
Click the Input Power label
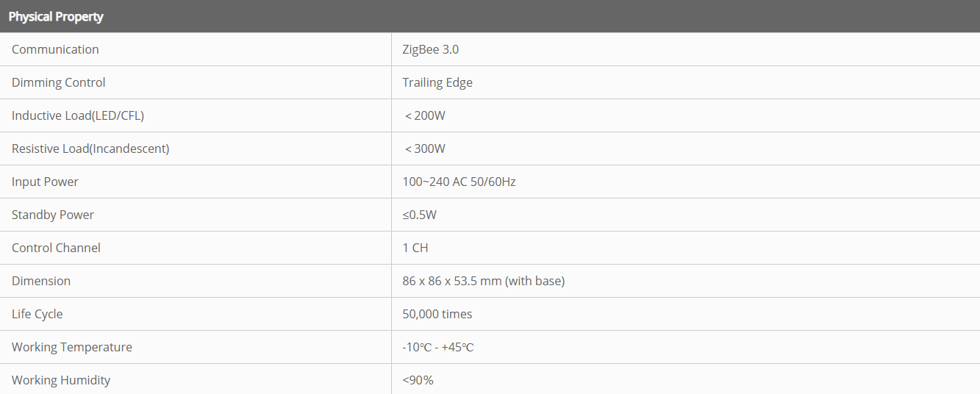[x=45, y=182]
